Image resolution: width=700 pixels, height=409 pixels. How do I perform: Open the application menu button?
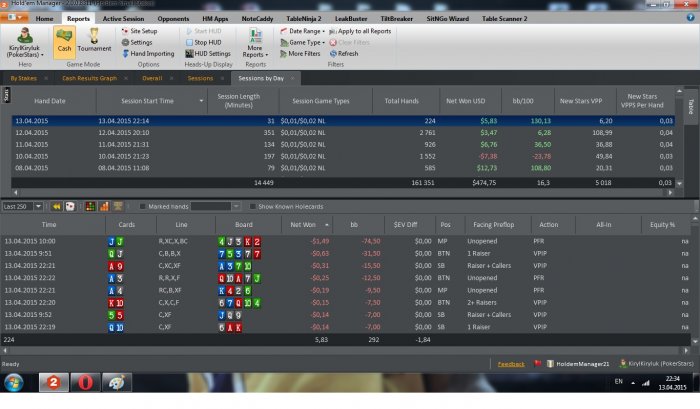pos(15,17)
